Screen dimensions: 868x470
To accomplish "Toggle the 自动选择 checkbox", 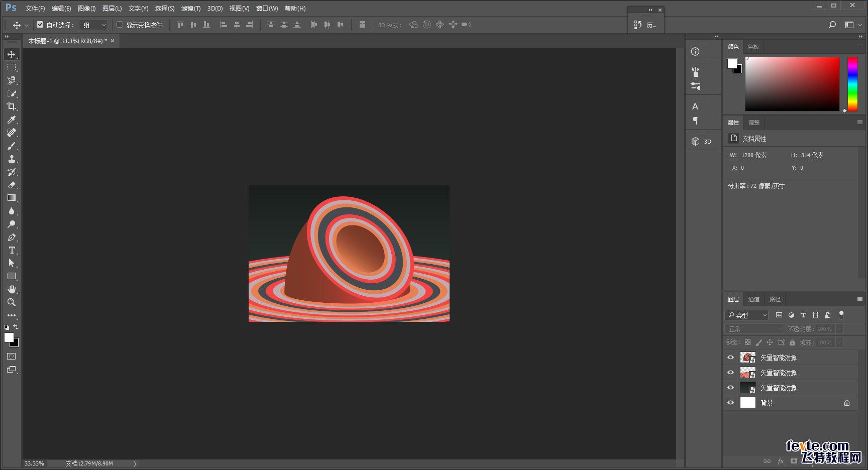I will [40, 25].
